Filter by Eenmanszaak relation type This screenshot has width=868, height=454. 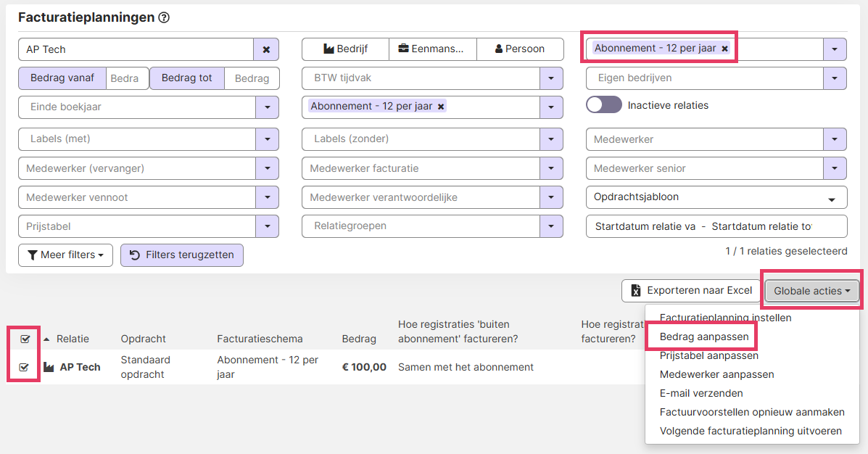[432, 49]
